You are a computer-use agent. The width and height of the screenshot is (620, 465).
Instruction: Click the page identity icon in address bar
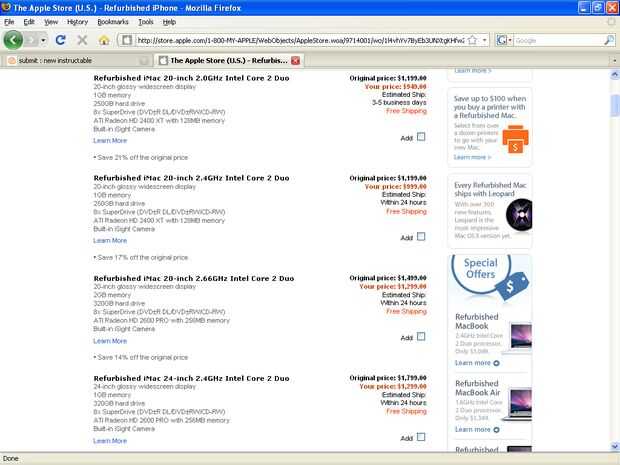(x=127, y=40)
